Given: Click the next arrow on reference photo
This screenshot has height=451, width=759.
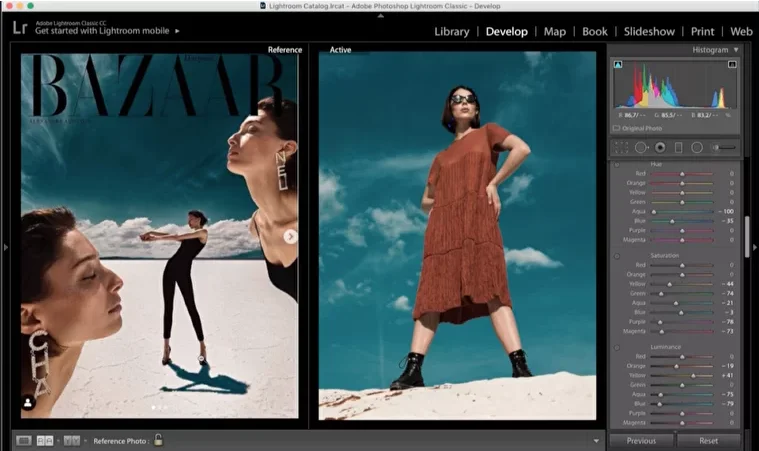Looking at the screenshot, I should (x=290, y=236).
